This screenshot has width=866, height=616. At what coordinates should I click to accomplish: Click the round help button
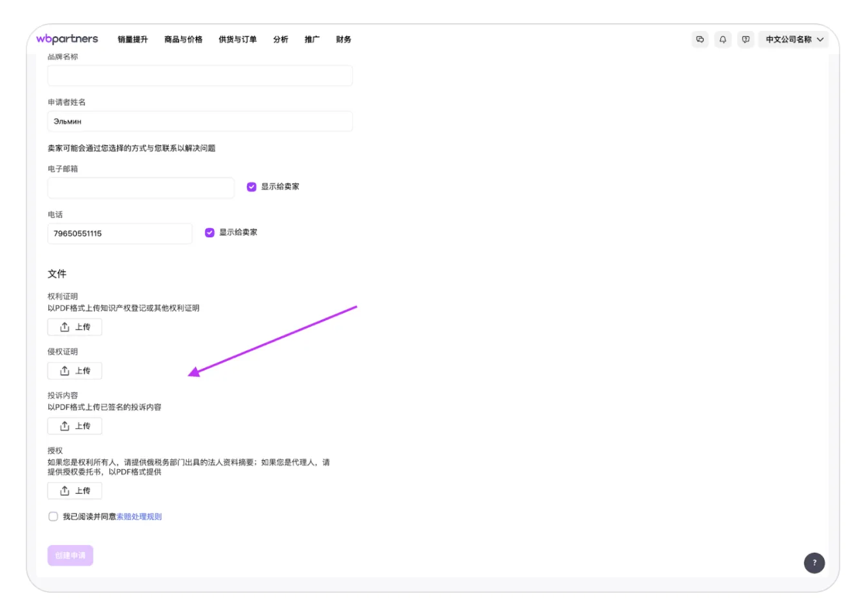pyautogui.click(x=814, y=563)
